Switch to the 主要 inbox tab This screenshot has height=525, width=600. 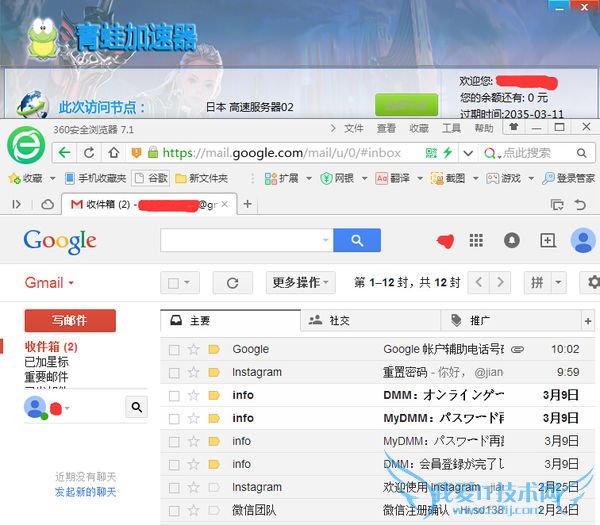pos(230,320)
